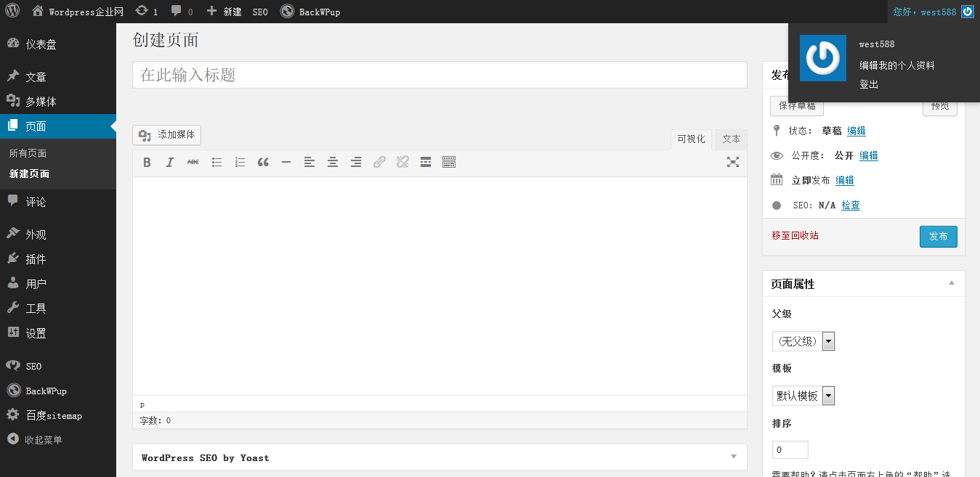Open the updates icon showing 1
The image size is (980, 477).
point(147,12)
